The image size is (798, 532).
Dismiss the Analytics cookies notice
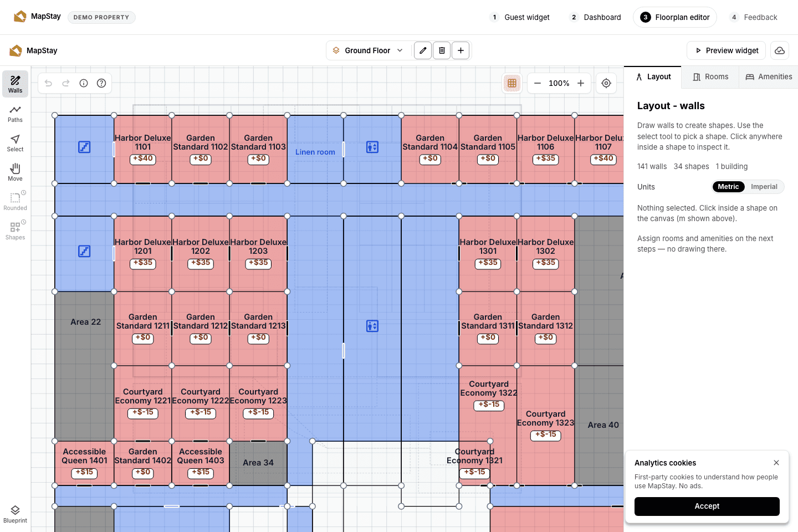[x=776, y=463]
